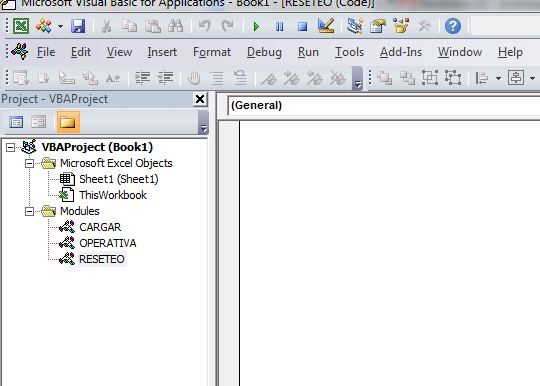Click the Cut scissors icon
This screenshot has height=386, width=540.
(x=106, y=26)
